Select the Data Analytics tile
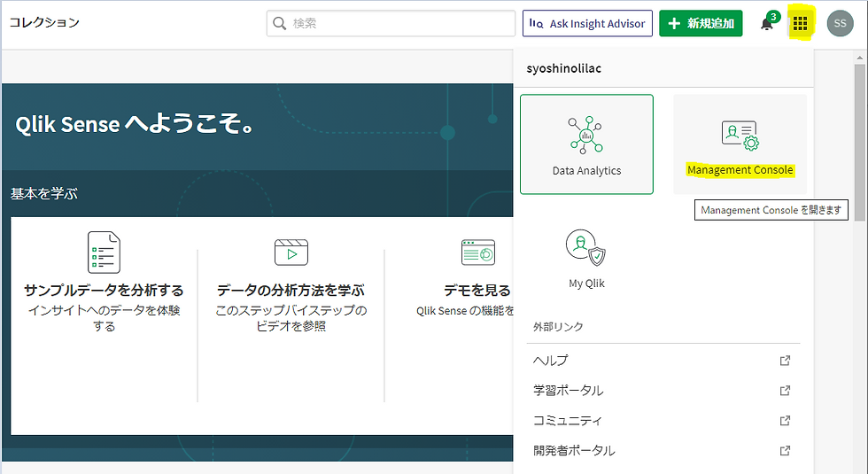868x474 pixels. pyautogui.click(x=586, y=144)
